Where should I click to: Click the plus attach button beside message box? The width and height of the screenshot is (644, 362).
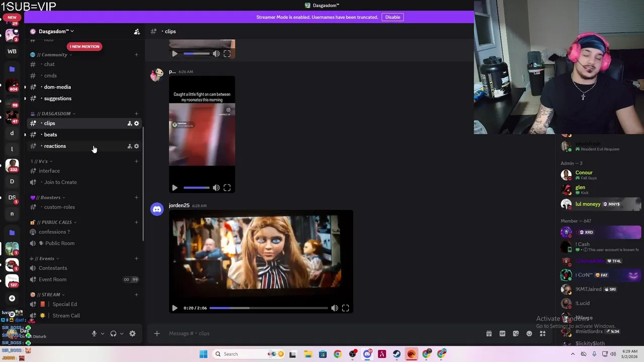pos(156,333)
